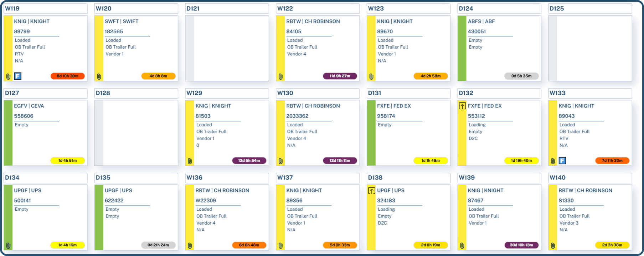
Task: Open attachment clip on SWIFT trailer 182565
Action: 99,76
